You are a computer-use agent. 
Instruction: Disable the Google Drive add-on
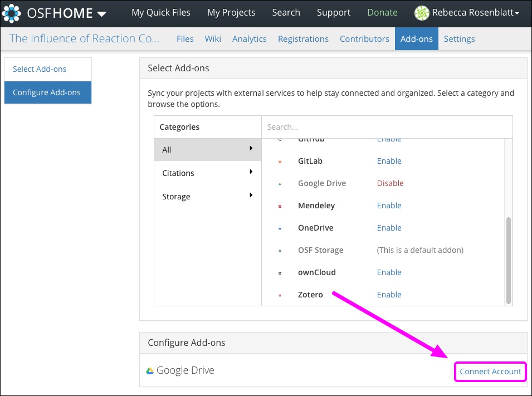[x=390, y=183]
